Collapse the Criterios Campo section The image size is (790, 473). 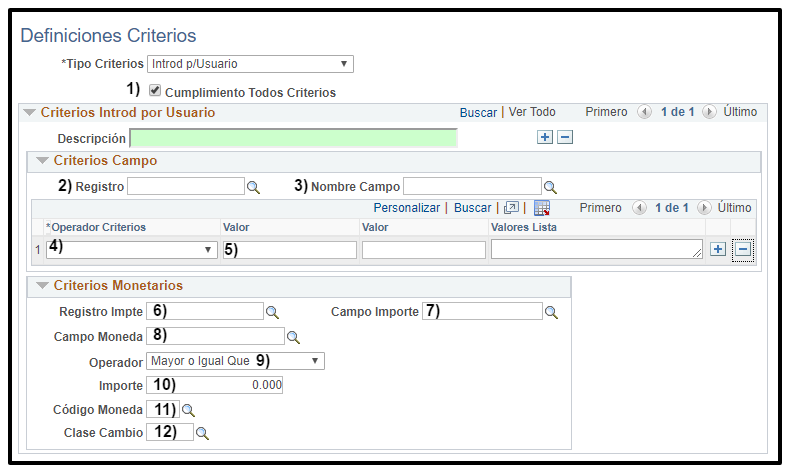43,160
